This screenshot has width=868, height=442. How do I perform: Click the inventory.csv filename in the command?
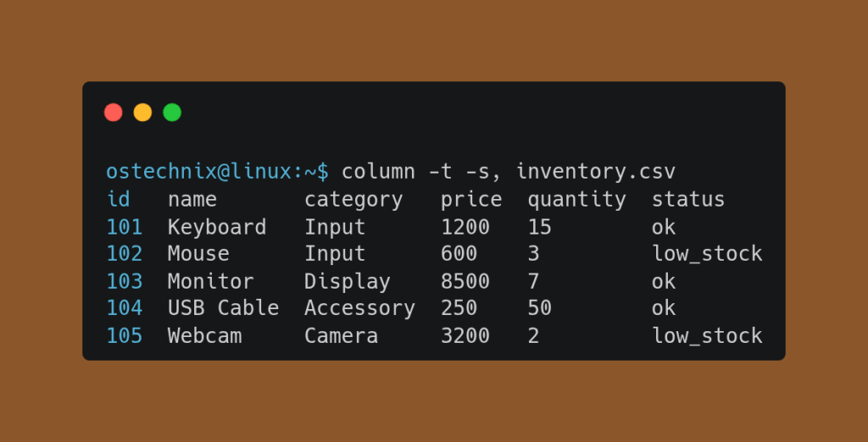[x=596, y=171]
